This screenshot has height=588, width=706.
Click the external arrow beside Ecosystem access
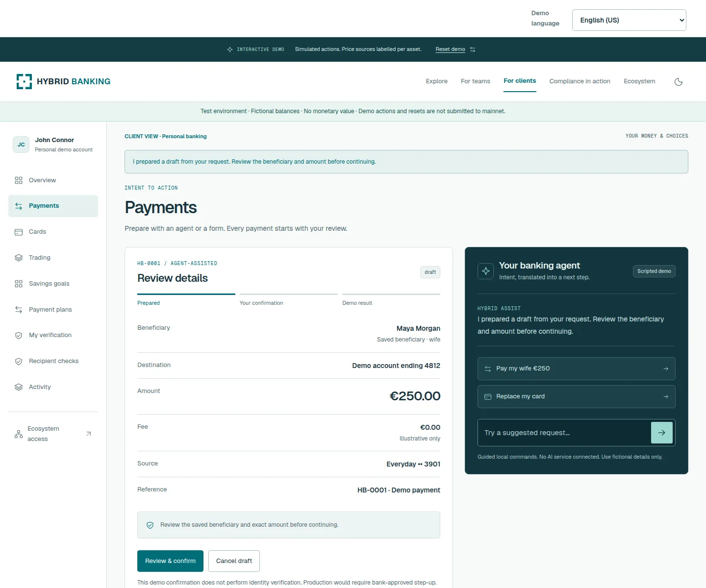pos(88,434)
